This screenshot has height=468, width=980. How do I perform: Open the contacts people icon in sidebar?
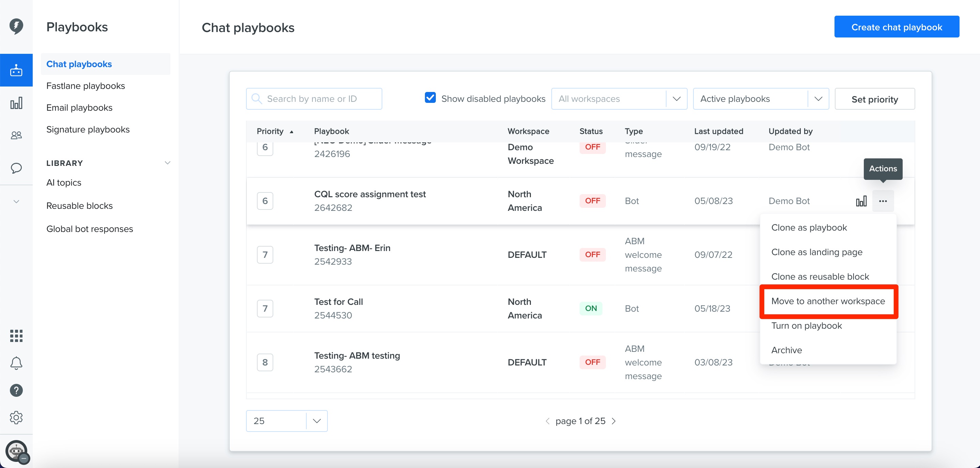click(16, 135)
